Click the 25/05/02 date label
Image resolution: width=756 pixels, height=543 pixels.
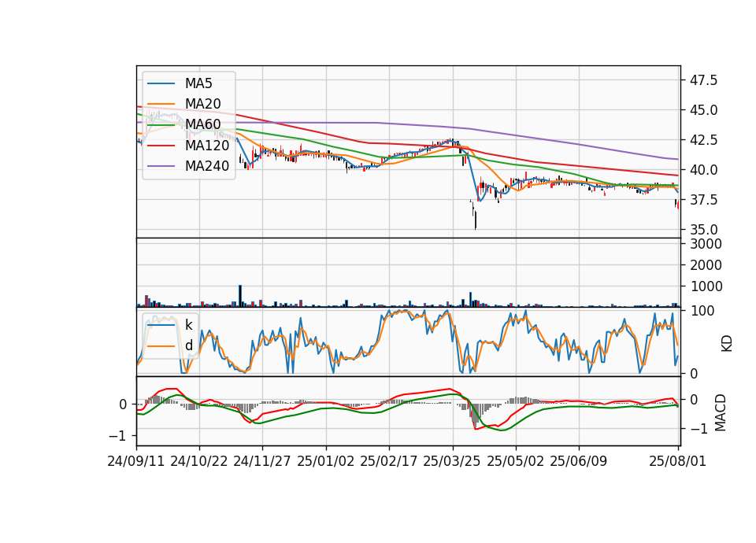[x=515, y=461]
